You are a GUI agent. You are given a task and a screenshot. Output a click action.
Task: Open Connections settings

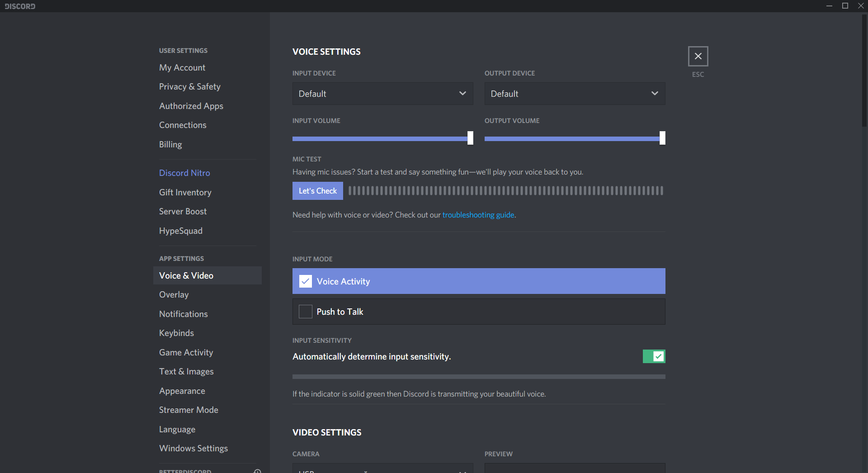coord(183,125)
